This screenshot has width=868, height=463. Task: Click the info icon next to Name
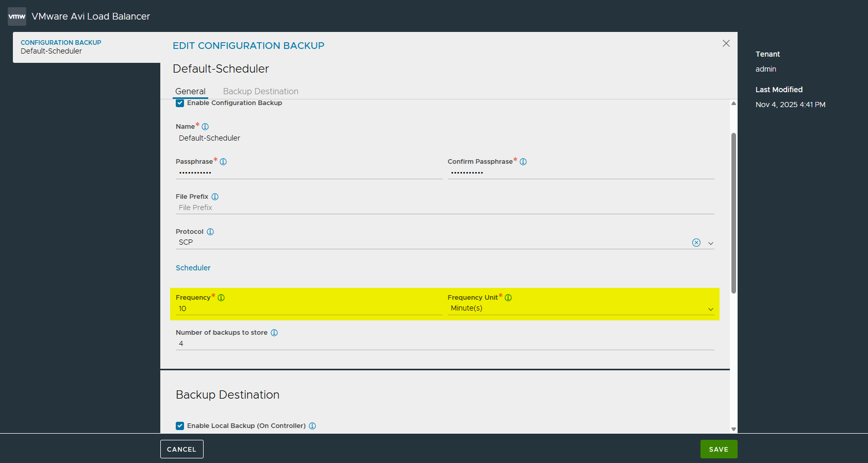[205, 127]
